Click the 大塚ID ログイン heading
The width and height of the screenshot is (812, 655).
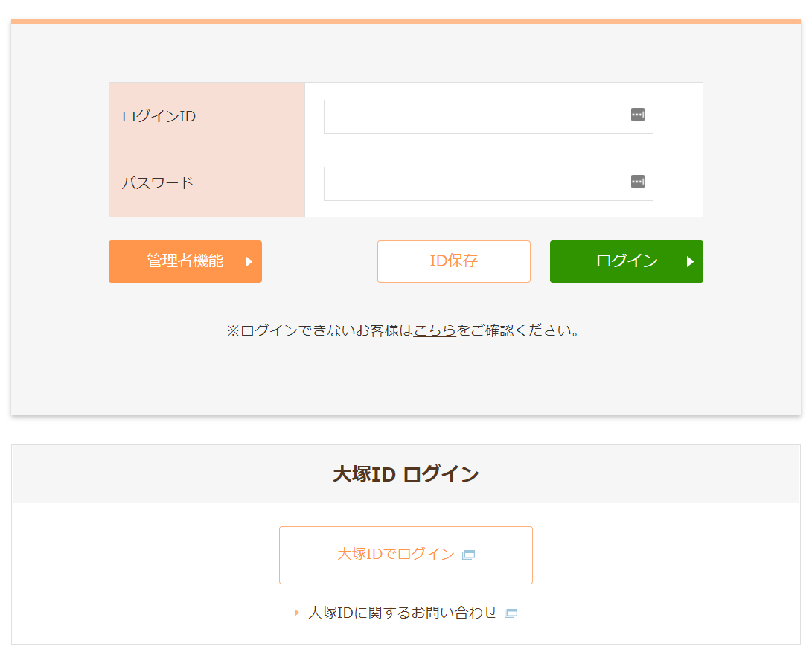coord(406,474)
